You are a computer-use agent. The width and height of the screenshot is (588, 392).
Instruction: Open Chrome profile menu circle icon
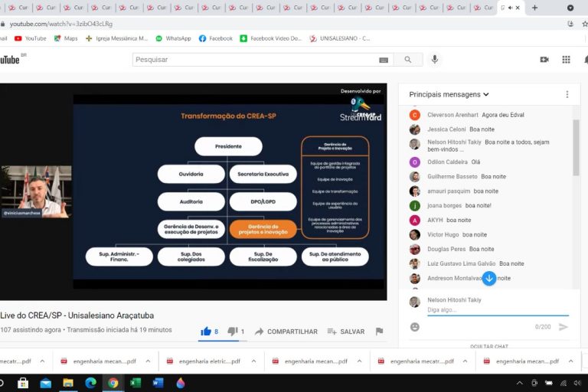coord(570,8)
